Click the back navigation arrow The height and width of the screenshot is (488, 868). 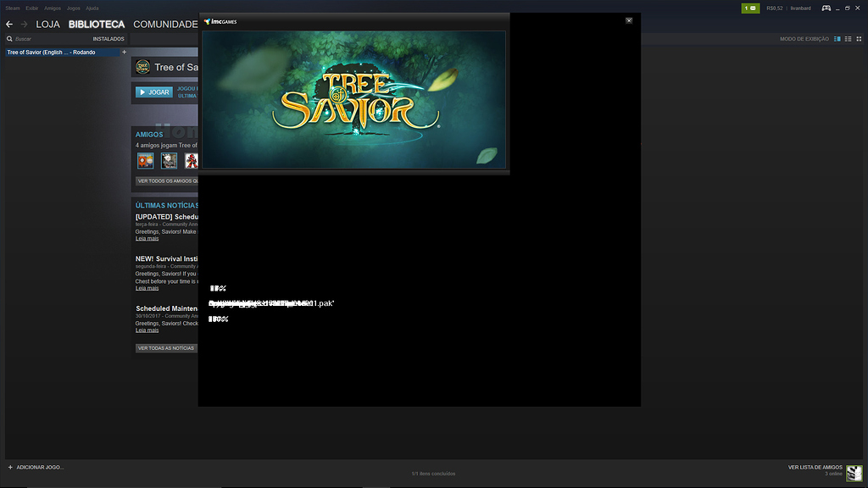(10, 25)
